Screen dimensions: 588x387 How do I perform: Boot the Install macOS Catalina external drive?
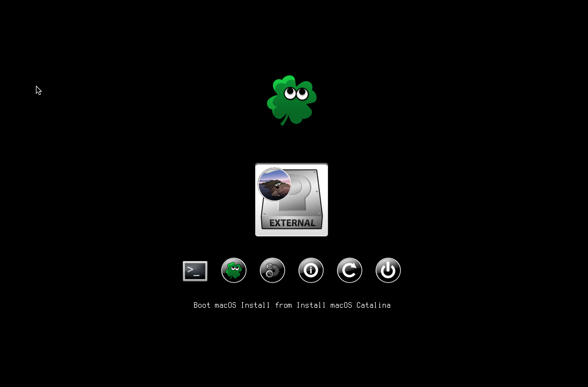292,199
